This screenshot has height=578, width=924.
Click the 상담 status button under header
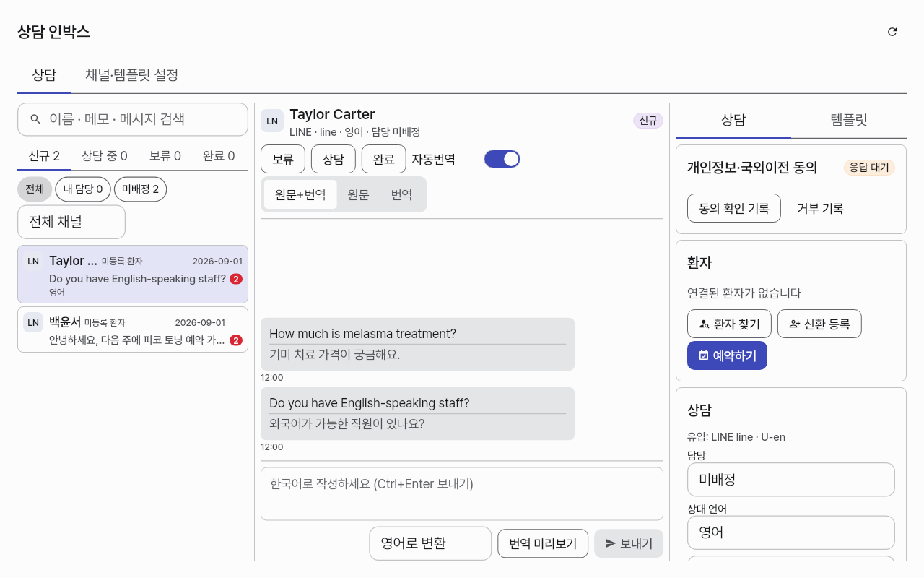pos(334,159)
